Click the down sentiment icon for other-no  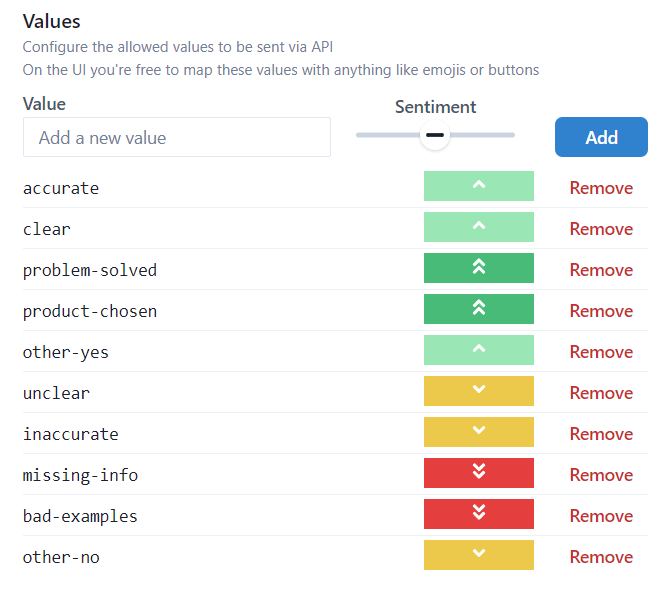(x=478, y=556)
